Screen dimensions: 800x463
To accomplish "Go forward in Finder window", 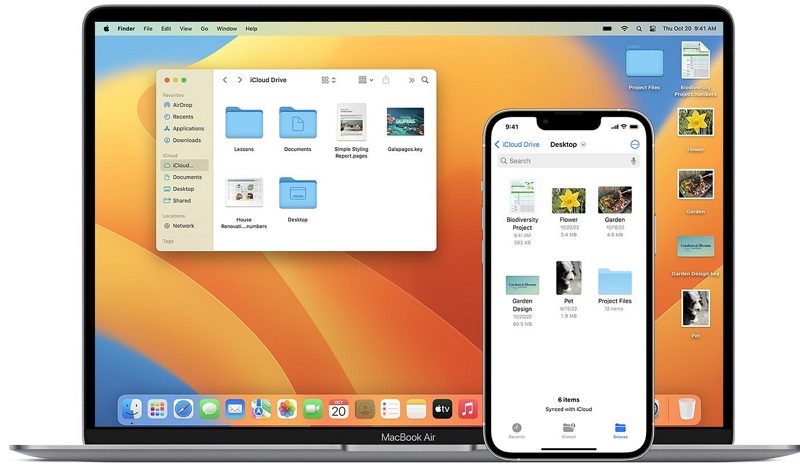I will click(239, 80).
